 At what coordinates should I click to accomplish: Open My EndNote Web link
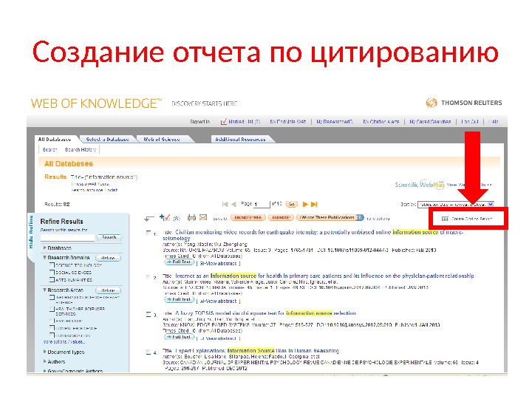coord(288,121)
